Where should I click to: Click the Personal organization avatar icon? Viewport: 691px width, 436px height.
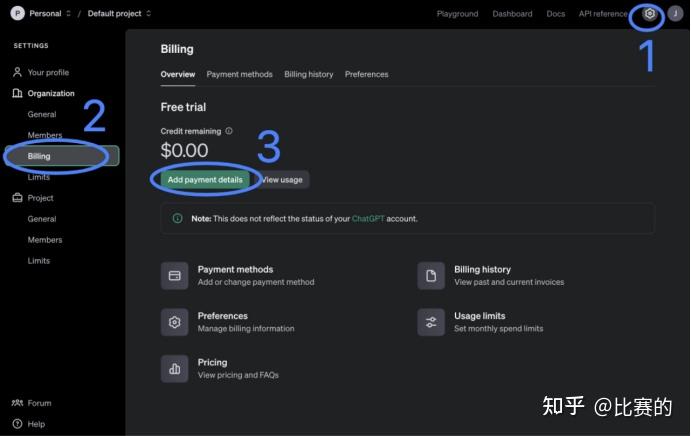tap(17, 14)
